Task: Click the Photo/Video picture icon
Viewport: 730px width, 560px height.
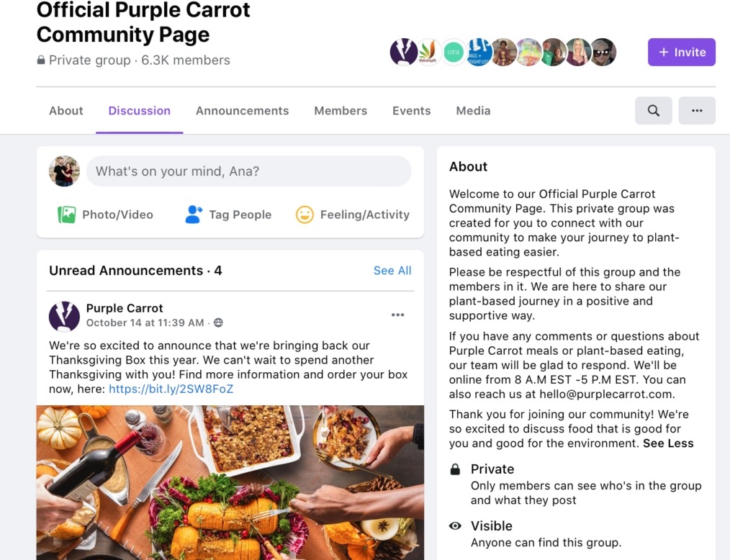Action: coord(66,214)
